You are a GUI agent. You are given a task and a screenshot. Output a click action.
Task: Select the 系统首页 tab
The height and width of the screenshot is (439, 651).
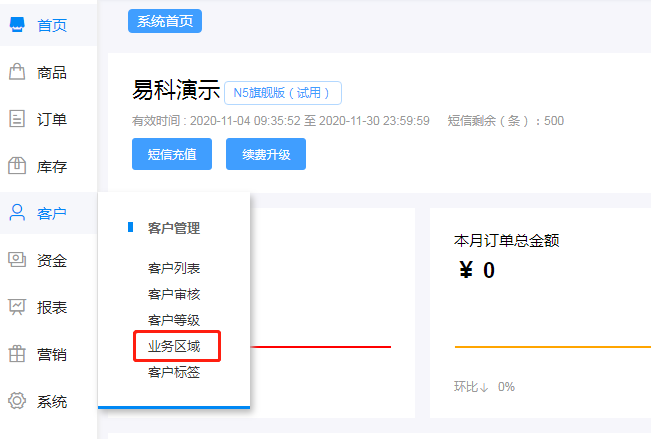pyautogui.click(x=165, y=21)
